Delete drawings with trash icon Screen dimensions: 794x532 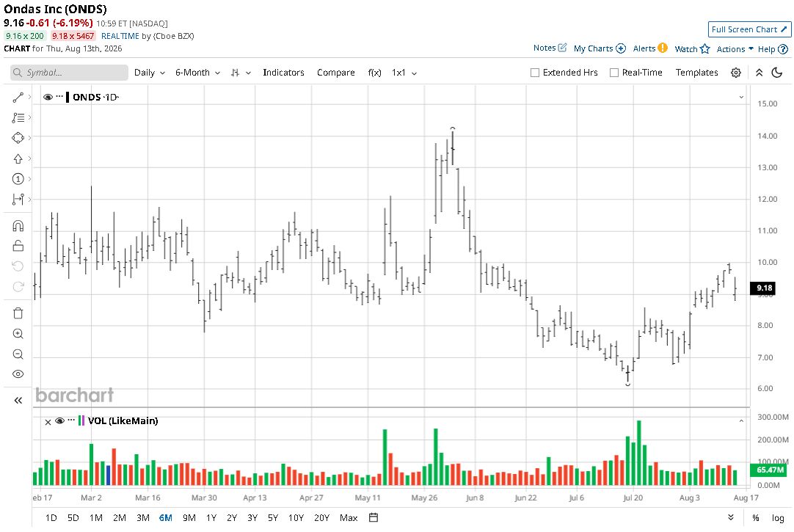18,313
